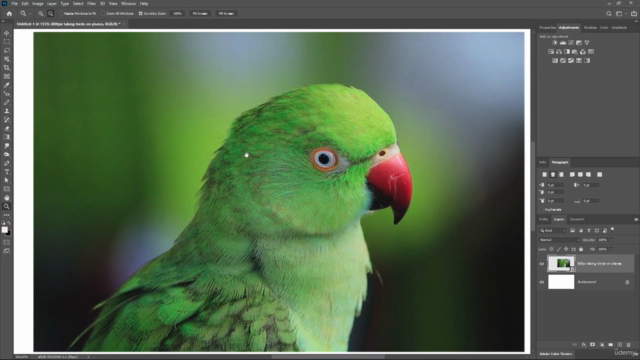Click the Background layer thumbnail
The width and height of the screenshot is (640, 360).
(561, 282)
